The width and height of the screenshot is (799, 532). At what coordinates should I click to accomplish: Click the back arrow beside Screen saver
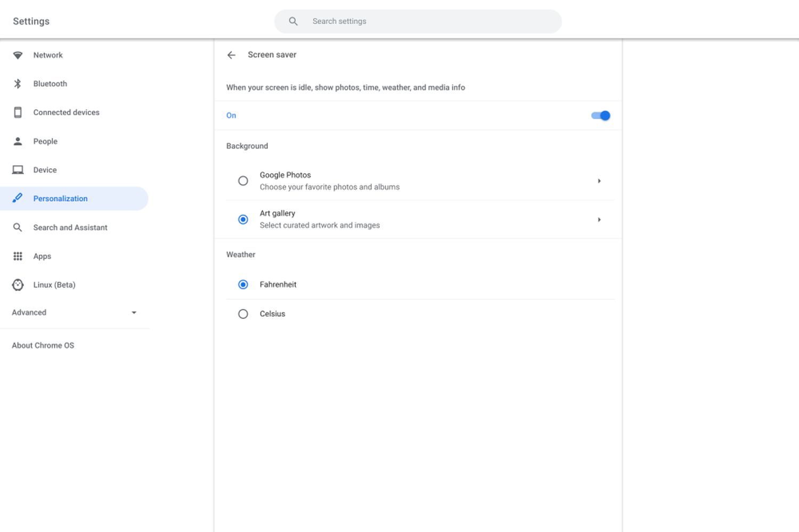231,55
